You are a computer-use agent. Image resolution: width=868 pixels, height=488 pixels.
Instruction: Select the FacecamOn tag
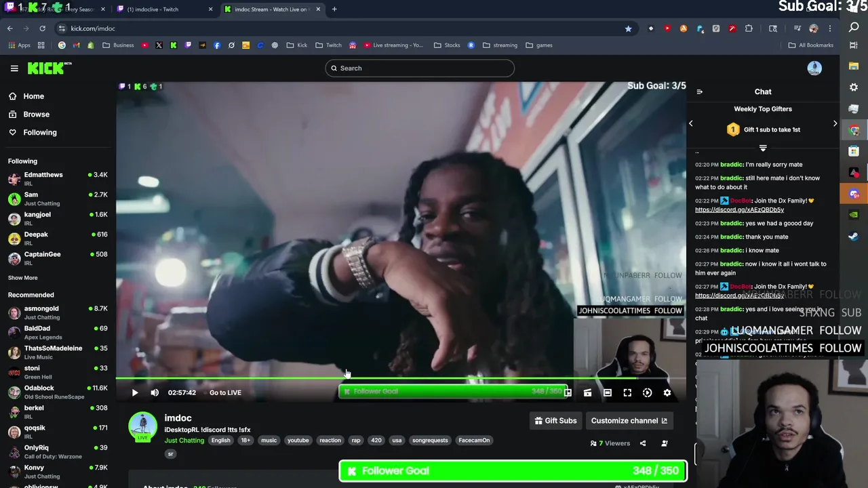[474, 441]
